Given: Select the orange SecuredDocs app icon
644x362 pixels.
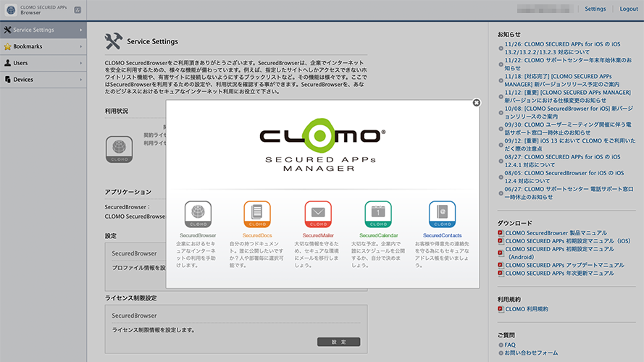Looking at the screenshot, I should point(257,214).
